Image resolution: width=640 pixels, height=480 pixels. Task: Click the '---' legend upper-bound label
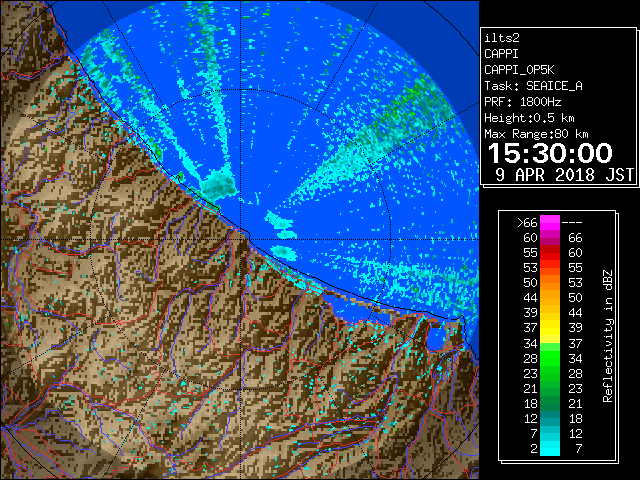point(572,223)
